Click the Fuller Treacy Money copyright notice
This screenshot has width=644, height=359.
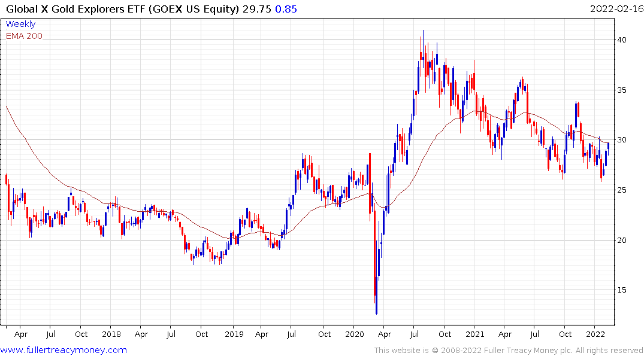click(509, 351)
